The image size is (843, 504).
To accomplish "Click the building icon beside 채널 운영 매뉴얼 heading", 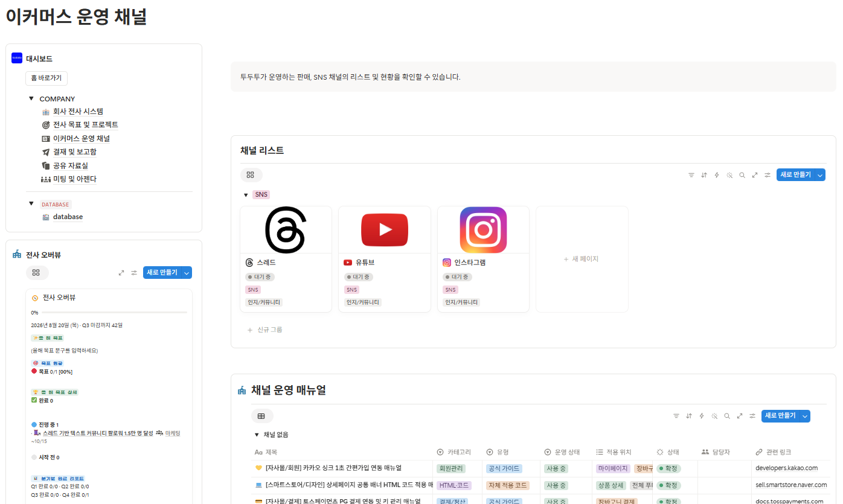I will pyautogui.click(x=242, y=391).
